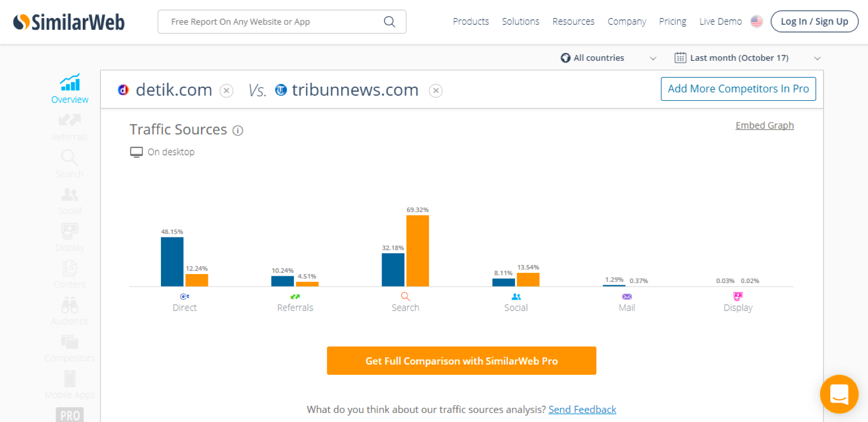Open the Resources menu
The height and width of the screenshot is (422, 868).
[574, 21]
